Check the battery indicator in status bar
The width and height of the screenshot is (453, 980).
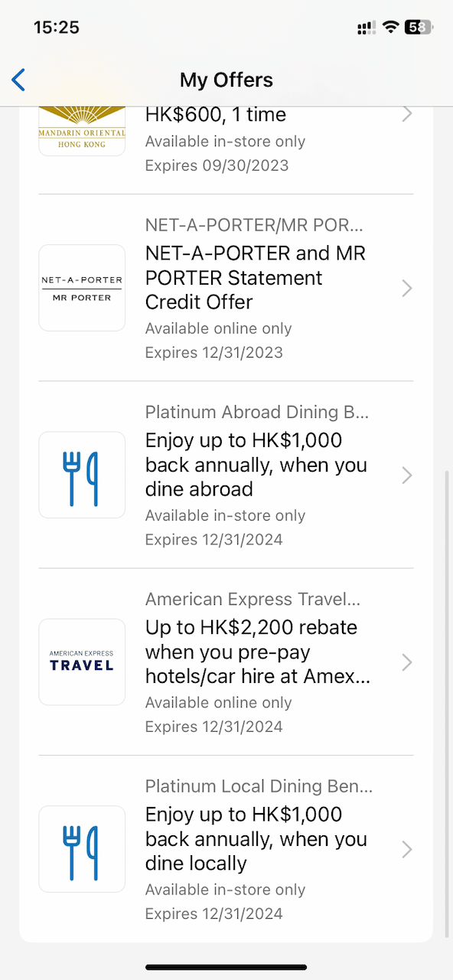coord(419,28)
